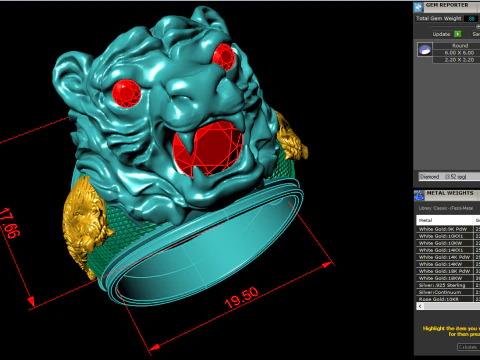Click the Metal column header
Screen dimensions: 480x360
444,220
